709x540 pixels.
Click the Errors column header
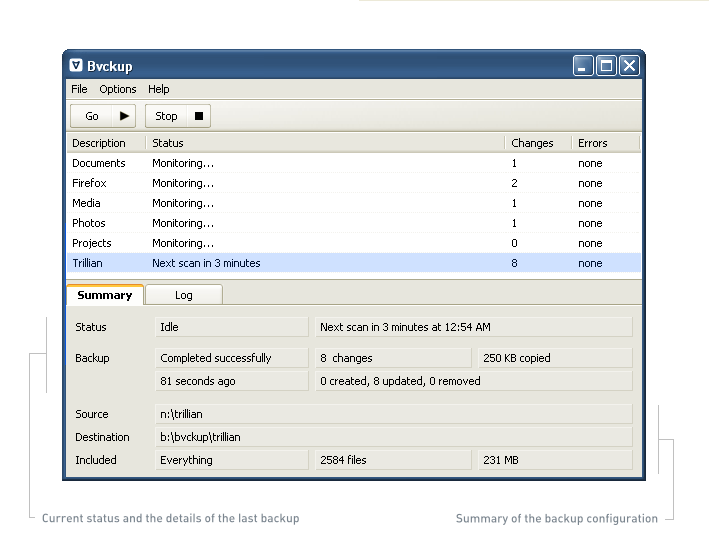(x=592, y=143)
